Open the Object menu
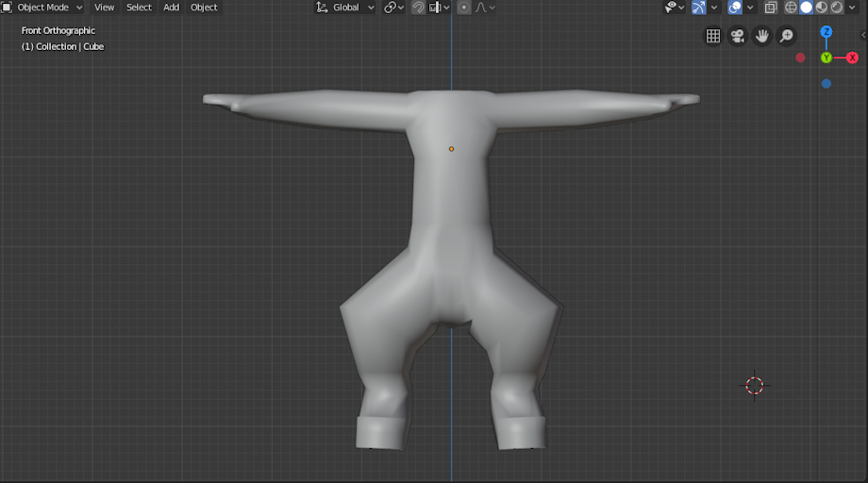Screen dimensions: 868x483 tap(204, 8)
